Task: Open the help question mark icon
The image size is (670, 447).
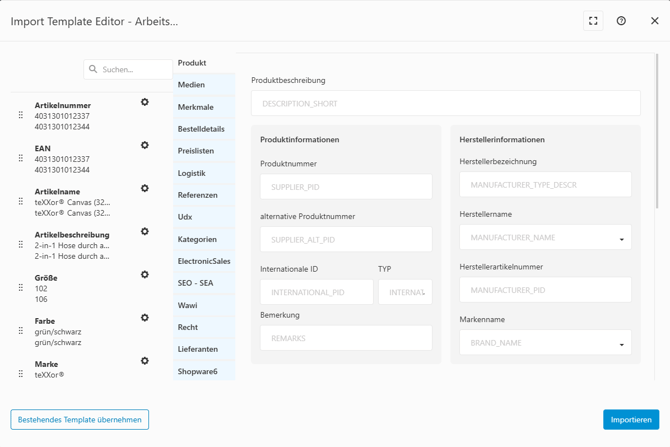Action: pos(621,21)
